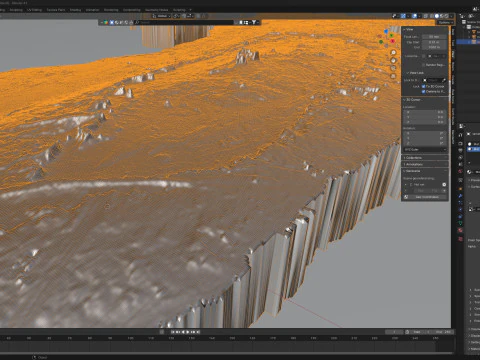The height and width of the screenshot is (360, 480).
Task: Uncheck Camera to View lock
Action: (x=423, y=92)
